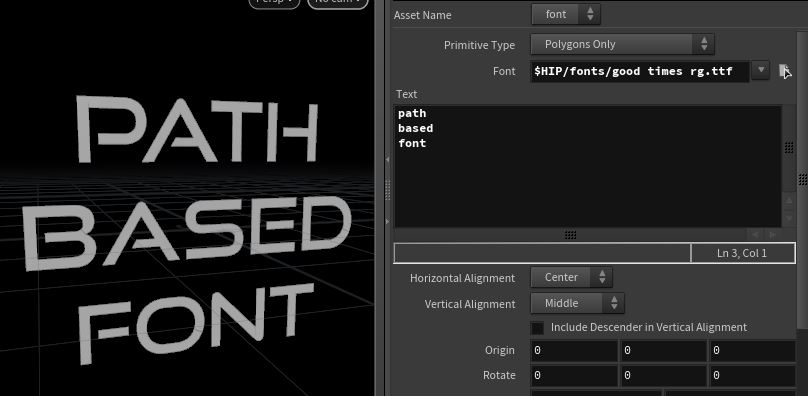Collapse pane with the upper splitter arrow
This screenshot has width=808, height=396.
click(388, 160)
